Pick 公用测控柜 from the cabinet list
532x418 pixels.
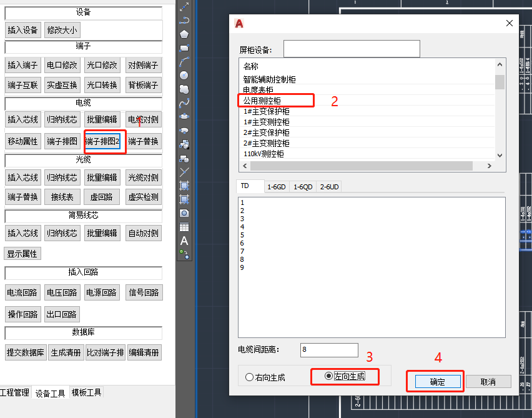click(x=263, y=101)
